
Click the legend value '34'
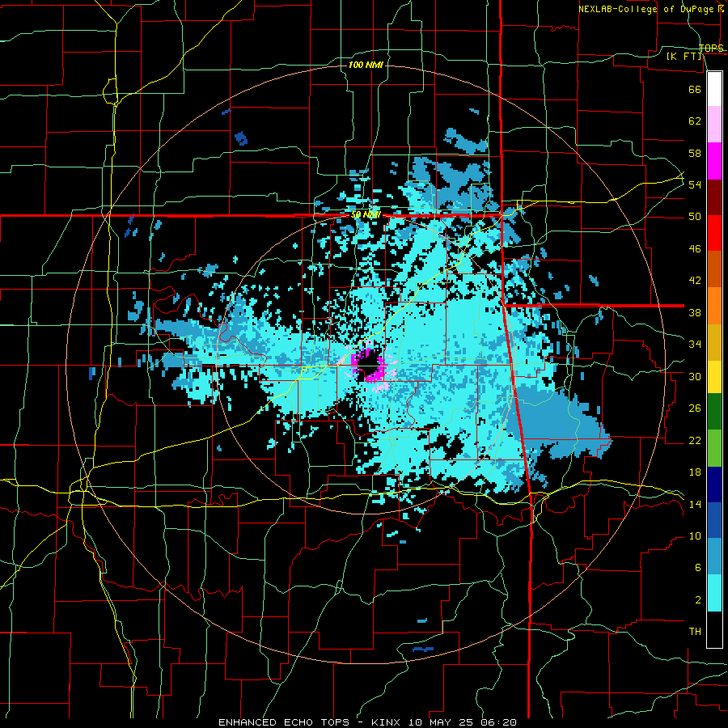pyautogui.click(x=695, y=345)
